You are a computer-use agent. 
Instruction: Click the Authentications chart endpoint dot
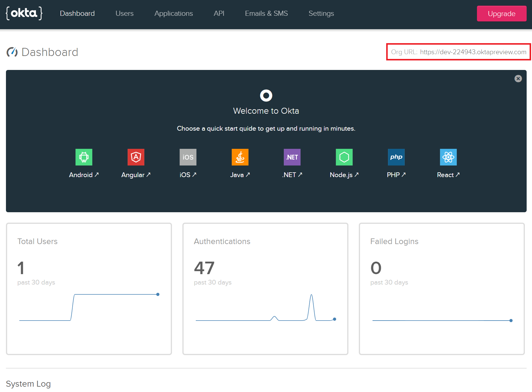click(334, 319)
